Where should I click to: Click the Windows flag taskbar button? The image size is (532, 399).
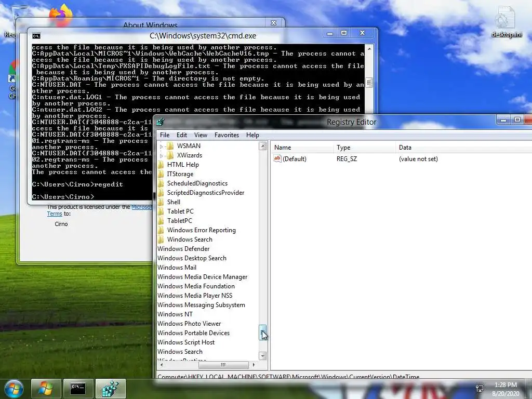click(46, 389)
